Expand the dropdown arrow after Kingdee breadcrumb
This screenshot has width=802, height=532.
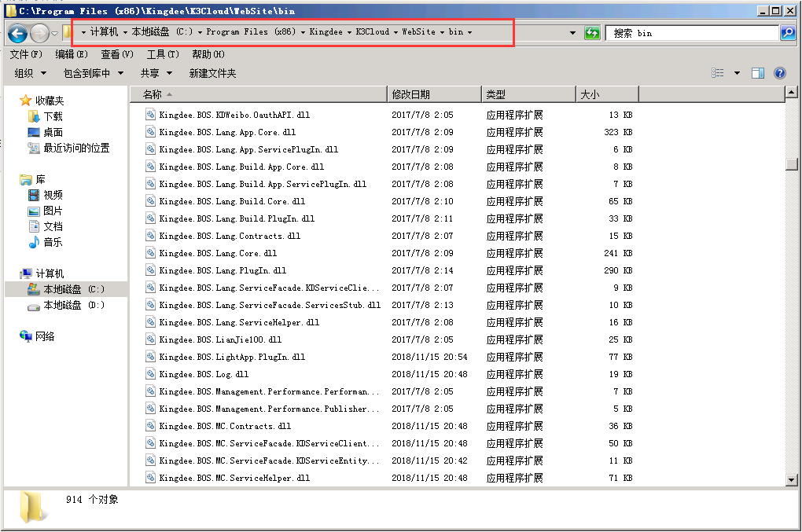(349, 32)
